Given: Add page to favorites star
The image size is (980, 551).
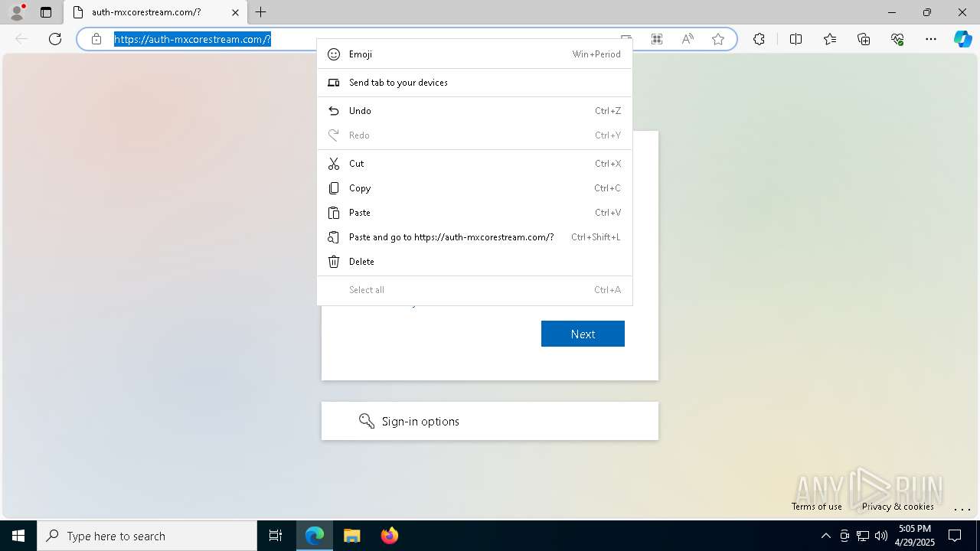Looking at the screenshot, I should pyautogui.click(x=718, y=39).
